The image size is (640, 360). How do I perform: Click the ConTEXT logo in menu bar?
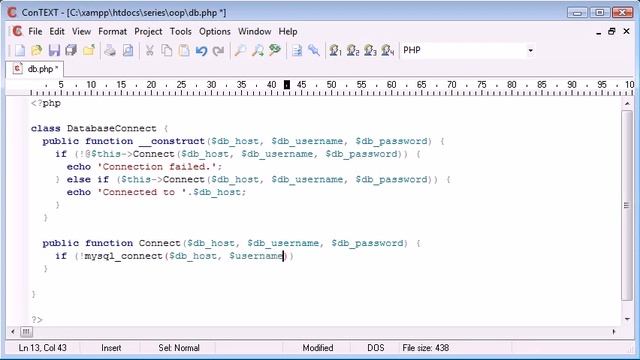coord(17,31)
